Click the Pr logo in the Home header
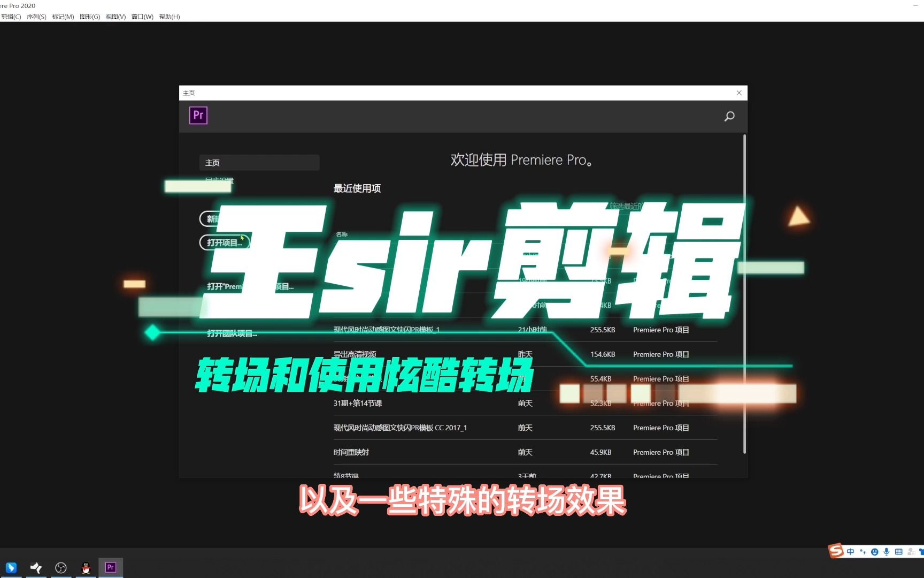This screenshot has height=578, width=924. click(198, 115)
